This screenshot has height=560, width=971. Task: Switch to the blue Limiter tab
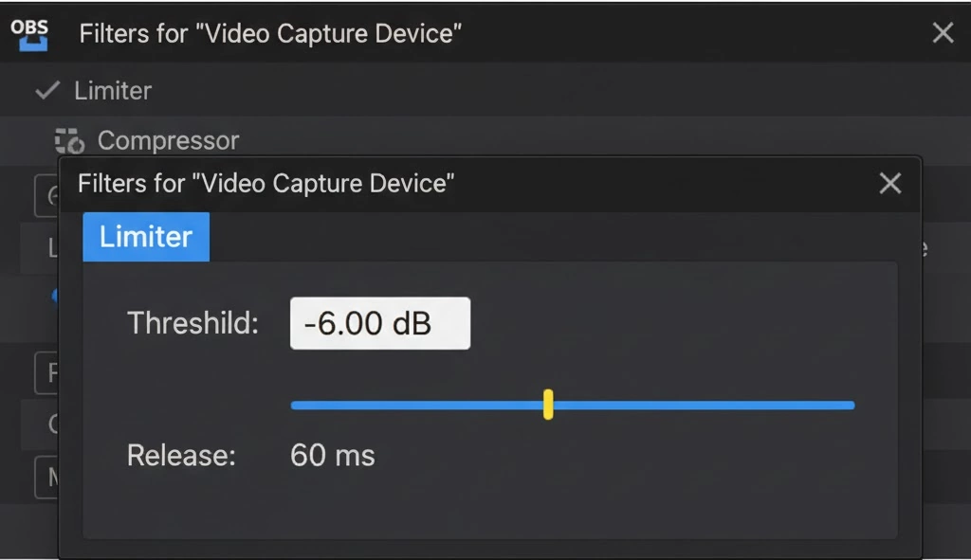click(x=146, y=237)
